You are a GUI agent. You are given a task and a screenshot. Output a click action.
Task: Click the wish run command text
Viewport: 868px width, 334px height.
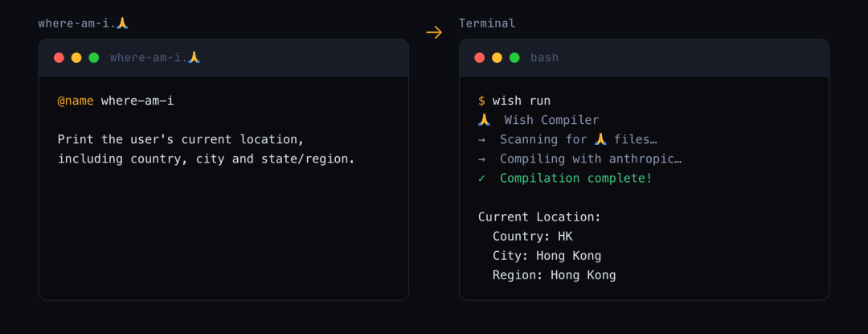point(522,101)
